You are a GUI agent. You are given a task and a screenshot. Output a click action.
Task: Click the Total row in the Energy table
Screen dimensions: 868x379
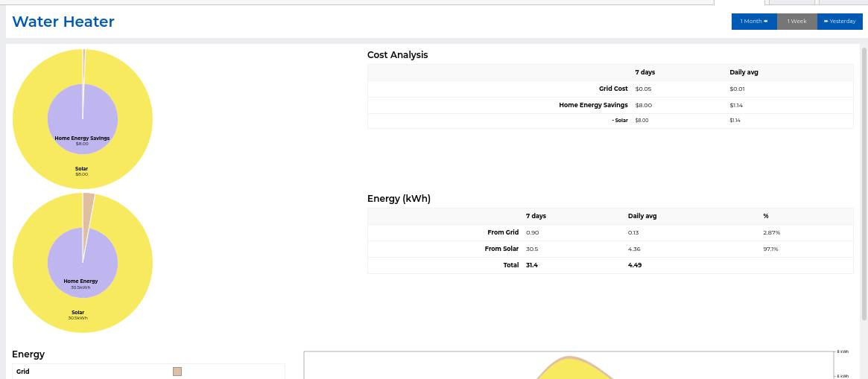(511, 265)
